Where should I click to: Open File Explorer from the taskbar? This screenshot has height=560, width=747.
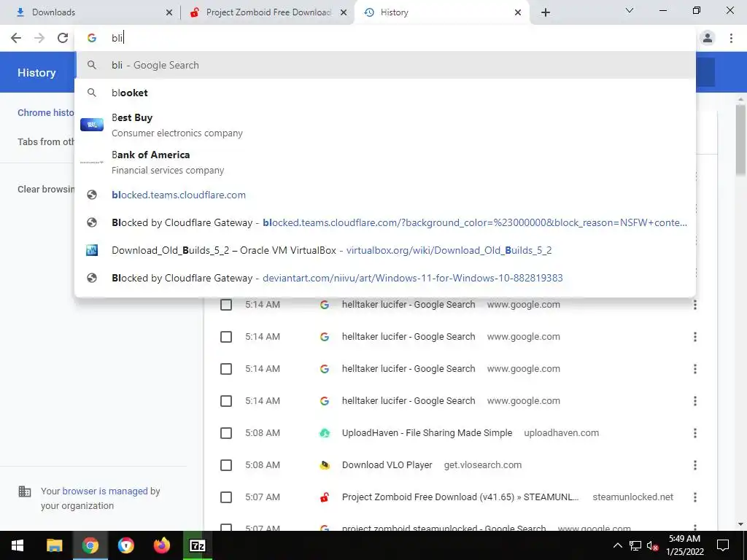click(x=54, y=545)
